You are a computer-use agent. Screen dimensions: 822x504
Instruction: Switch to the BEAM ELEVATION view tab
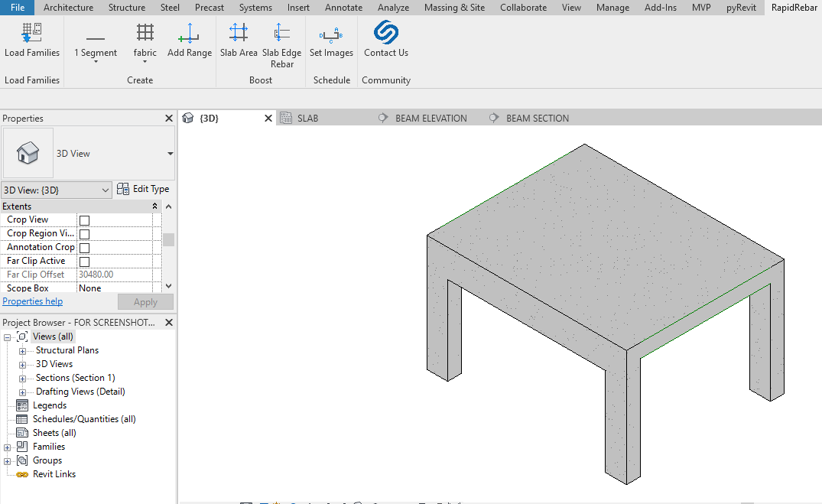pyautogui.click(x=430, y=119)
